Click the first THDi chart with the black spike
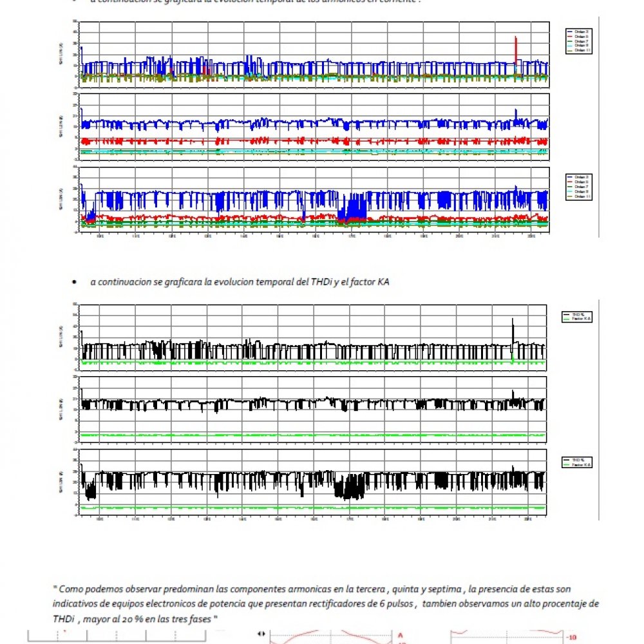 point(312,338)
